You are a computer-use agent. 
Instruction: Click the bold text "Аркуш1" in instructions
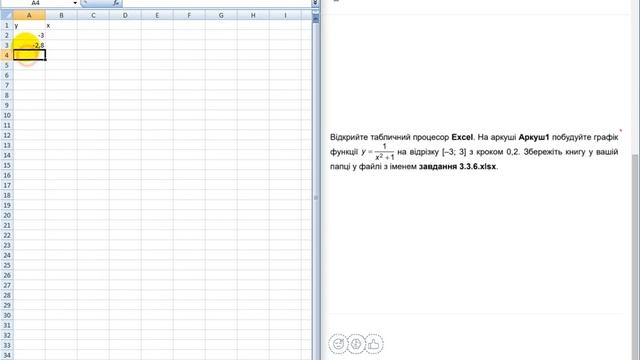click(x=534, y=137)
